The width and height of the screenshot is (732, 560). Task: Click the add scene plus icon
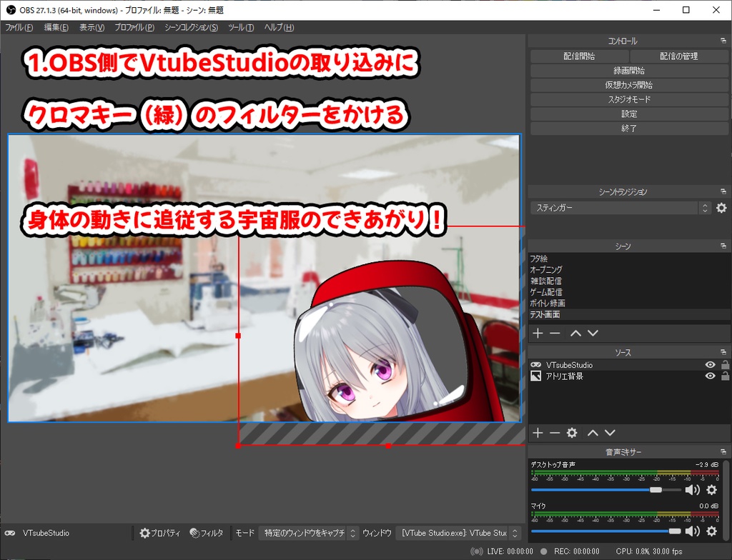click(538, 333)
